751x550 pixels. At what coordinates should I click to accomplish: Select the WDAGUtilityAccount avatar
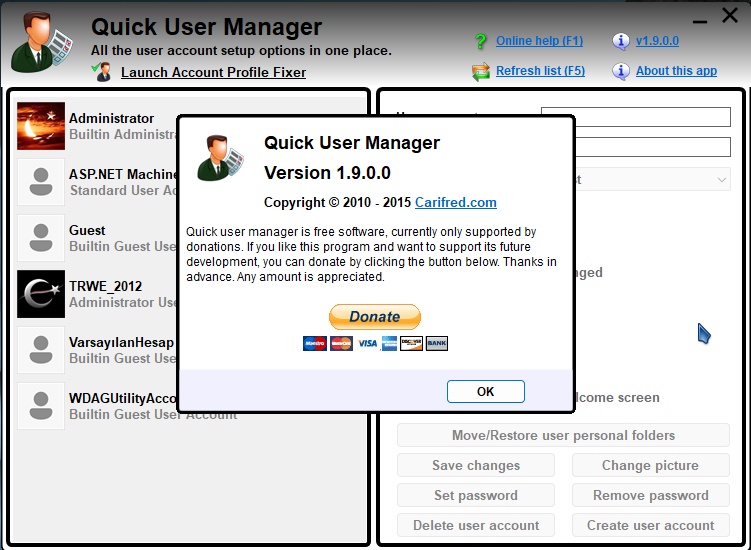pos(41,406)
